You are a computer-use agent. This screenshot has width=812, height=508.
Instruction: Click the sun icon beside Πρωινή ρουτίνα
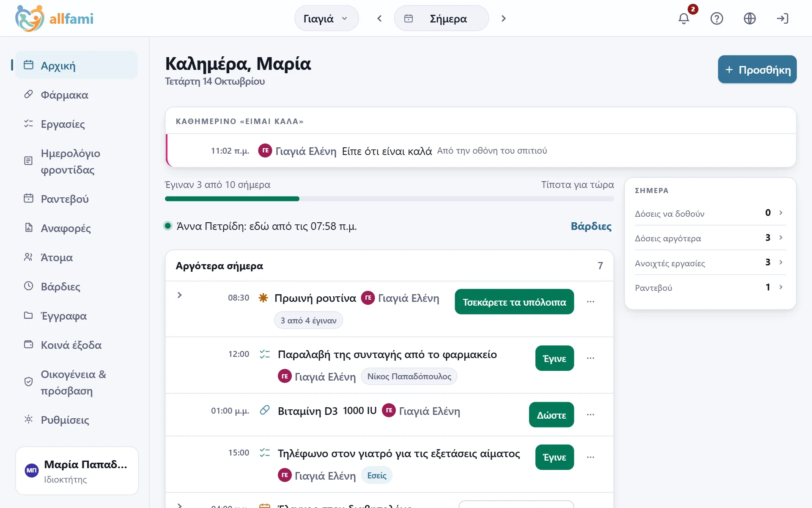pyautogui.click(x=263, y=298)
